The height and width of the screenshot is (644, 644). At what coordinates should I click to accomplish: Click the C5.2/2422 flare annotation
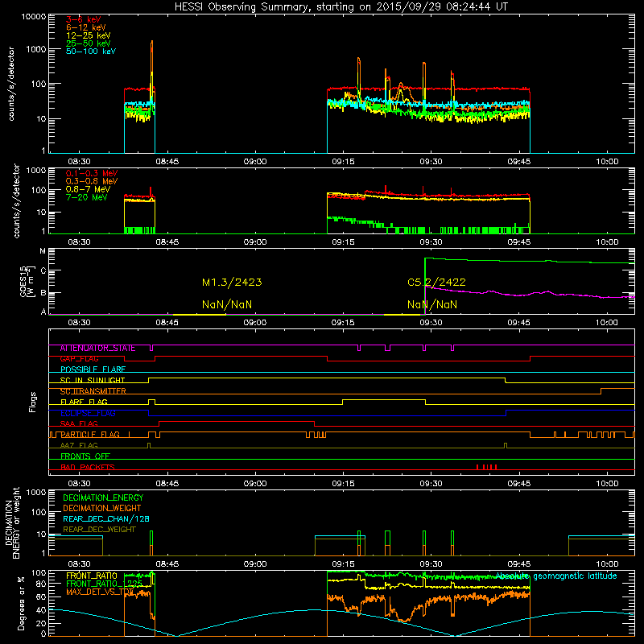(436, 283)
